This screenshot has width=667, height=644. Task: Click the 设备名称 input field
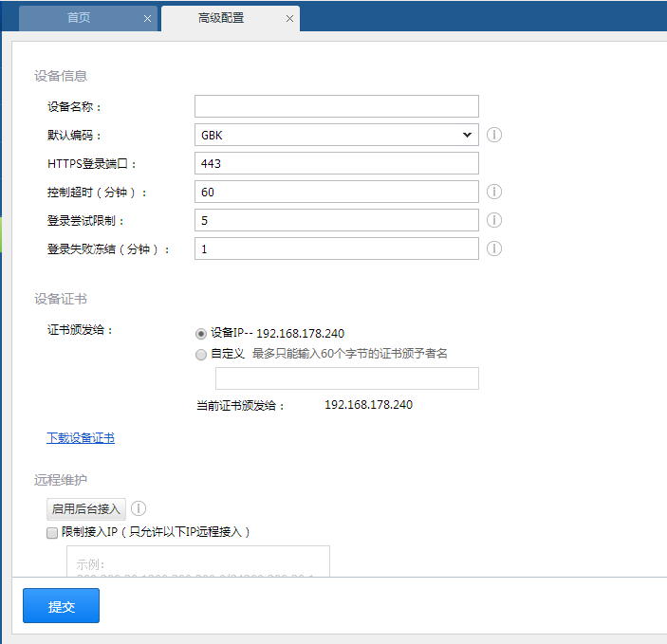337,106
